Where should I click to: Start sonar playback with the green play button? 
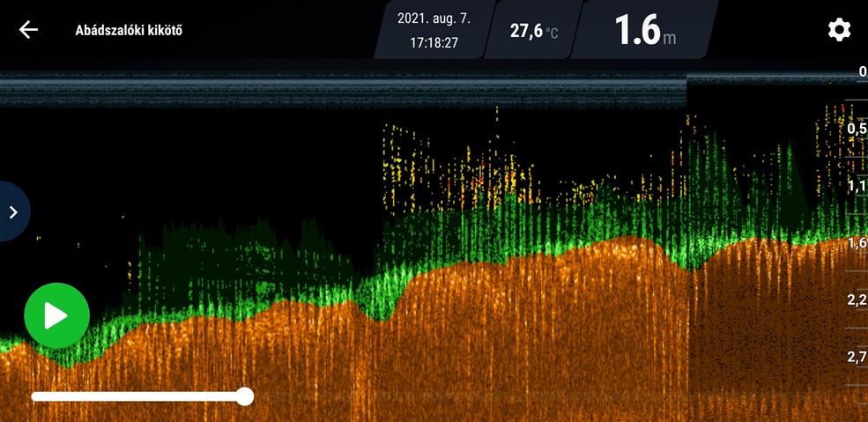coord(57,315)
